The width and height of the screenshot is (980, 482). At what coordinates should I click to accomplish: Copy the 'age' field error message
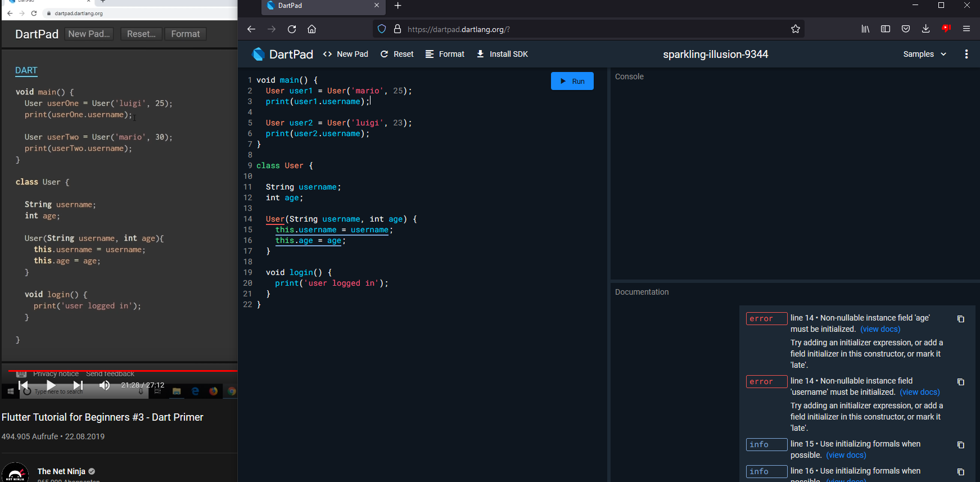click(x=961, y=319)
